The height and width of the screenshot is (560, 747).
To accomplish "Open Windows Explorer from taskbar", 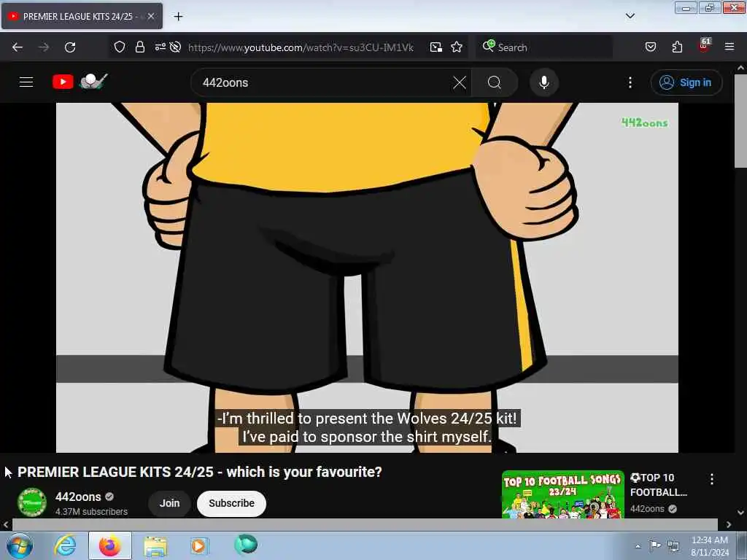I will [x=155, y=545].
